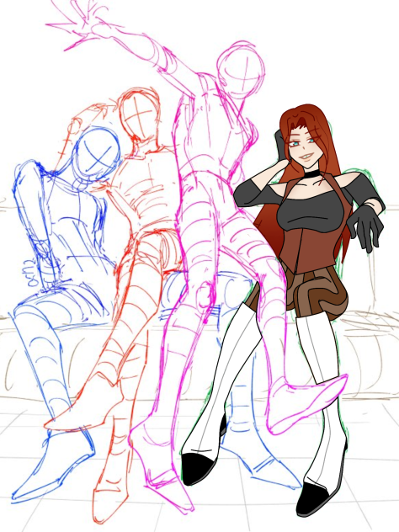Select the black choker on woman's neck
The image size is (399, 532).
pyautogui.click(x=311, y=173)
